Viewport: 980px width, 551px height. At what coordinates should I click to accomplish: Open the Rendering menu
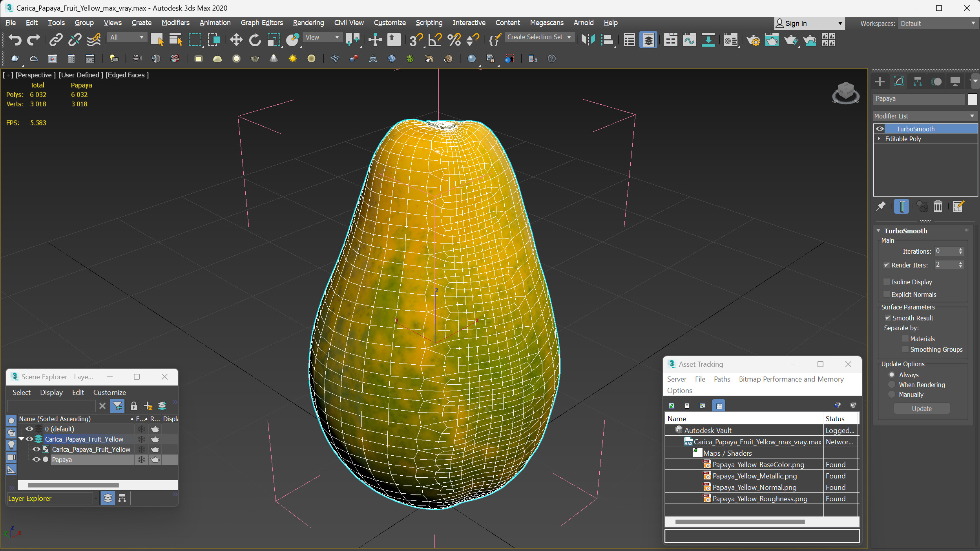pos(308,23)
